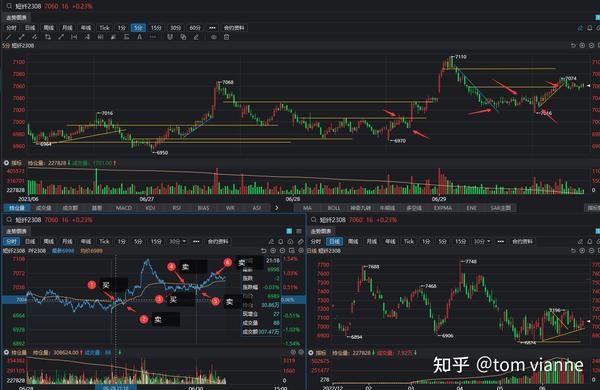Toggle the indicator circle beside the top chart's 持仓量
The width and height of the screenshot is (600, 390).
[6, 163]
